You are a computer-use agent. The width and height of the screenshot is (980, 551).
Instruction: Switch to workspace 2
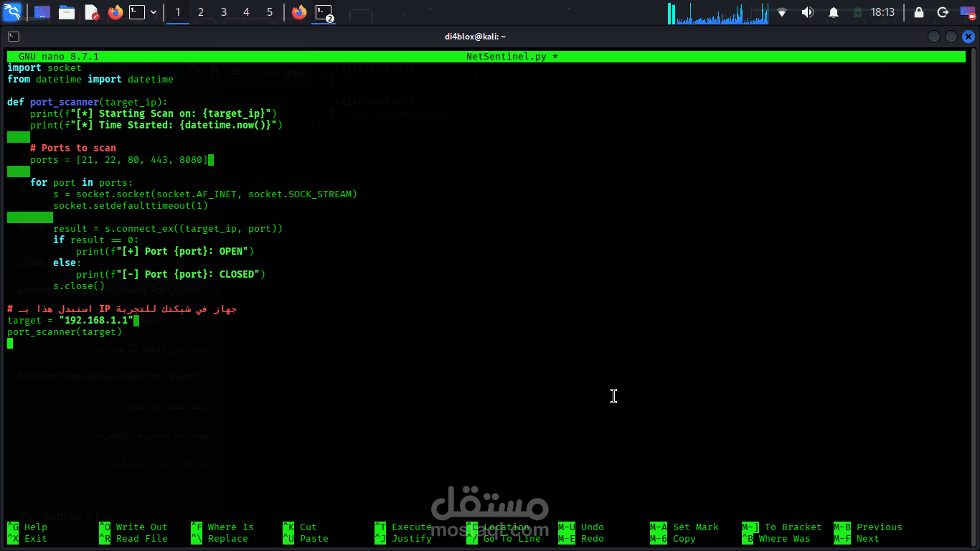[x=201, y=12]
